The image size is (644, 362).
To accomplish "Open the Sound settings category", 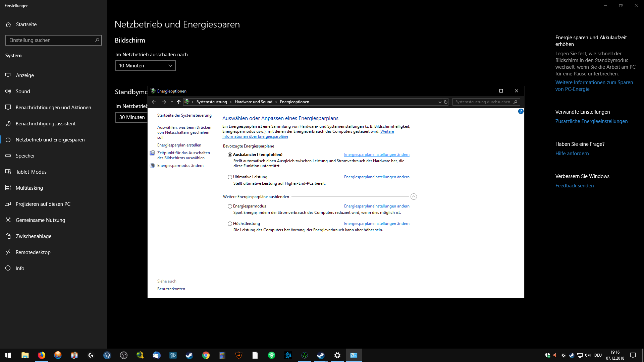I will point(23,92).
